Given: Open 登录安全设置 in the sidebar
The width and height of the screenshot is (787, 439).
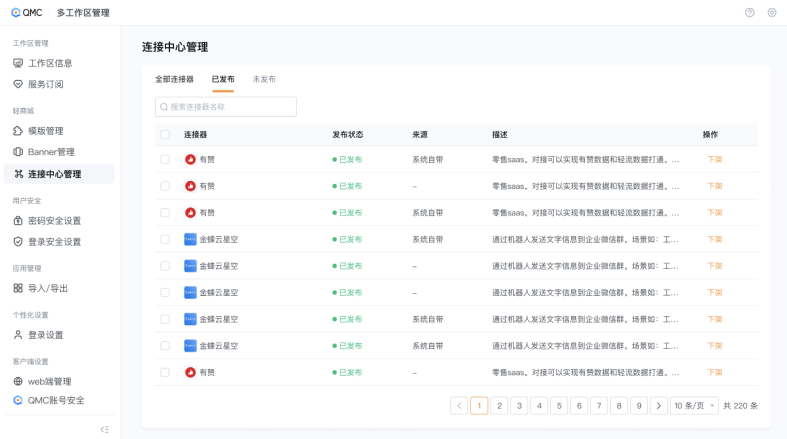Looking at the screenshot, I should coord(47,242).
